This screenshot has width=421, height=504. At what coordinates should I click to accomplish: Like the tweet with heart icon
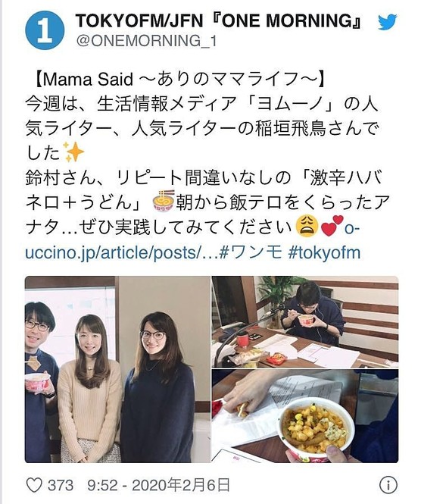(34, 485)
